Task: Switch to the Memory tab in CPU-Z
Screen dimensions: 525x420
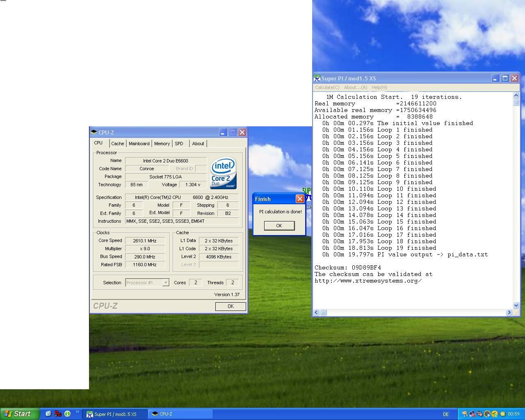Action: pos(162,144)
